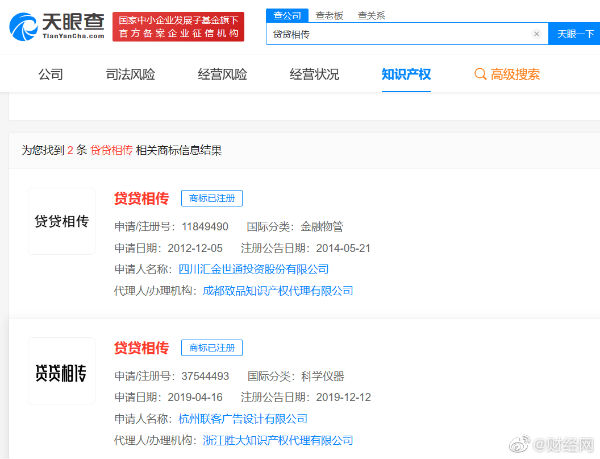Screen dimensions: 600x459
Task: Select the 知识产权 navigation tab
Action: click(x=406, y=74)
